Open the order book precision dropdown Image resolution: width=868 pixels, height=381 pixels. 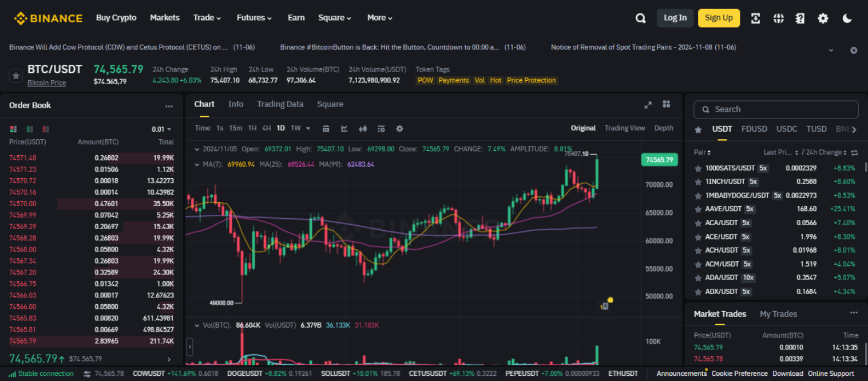point(162,128)
